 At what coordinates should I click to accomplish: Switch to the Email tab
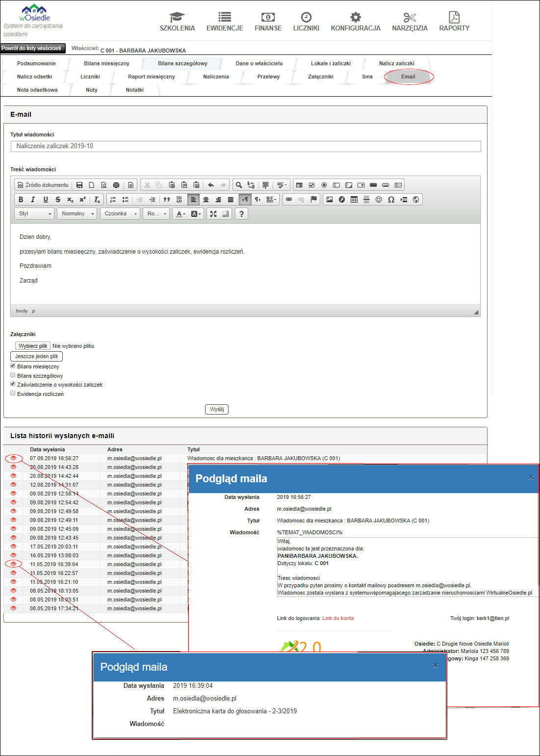pyautogui.click(x=408, y=77)
